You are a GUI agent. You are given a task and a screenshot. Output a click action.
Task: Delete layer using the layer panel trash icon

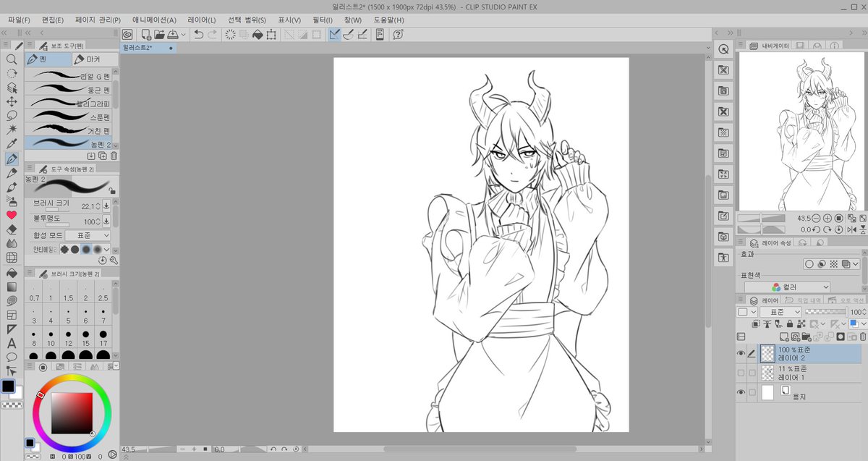point(862,337)
